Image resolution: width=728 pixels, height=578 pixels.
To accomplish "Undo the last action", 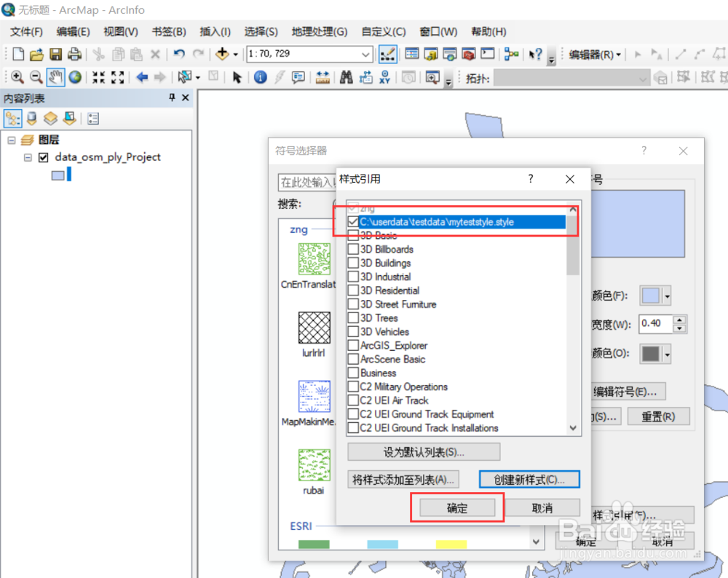I will coord(179,55).
